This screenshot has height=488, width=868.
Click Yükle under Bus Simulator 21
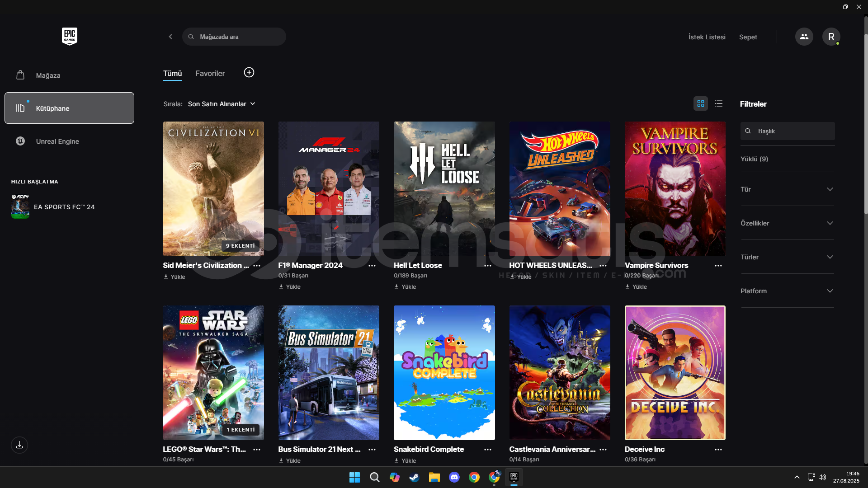tap(290, 461)
